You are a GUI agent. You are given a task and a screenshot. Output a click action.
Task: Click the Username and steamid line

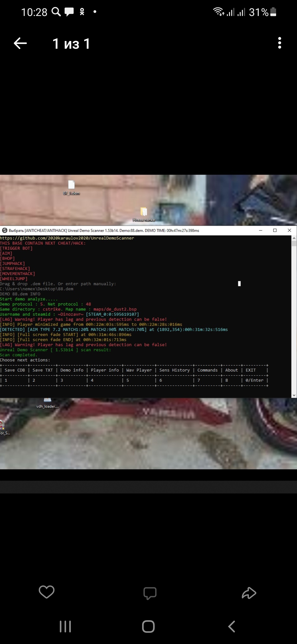click(x=70, y=314)
